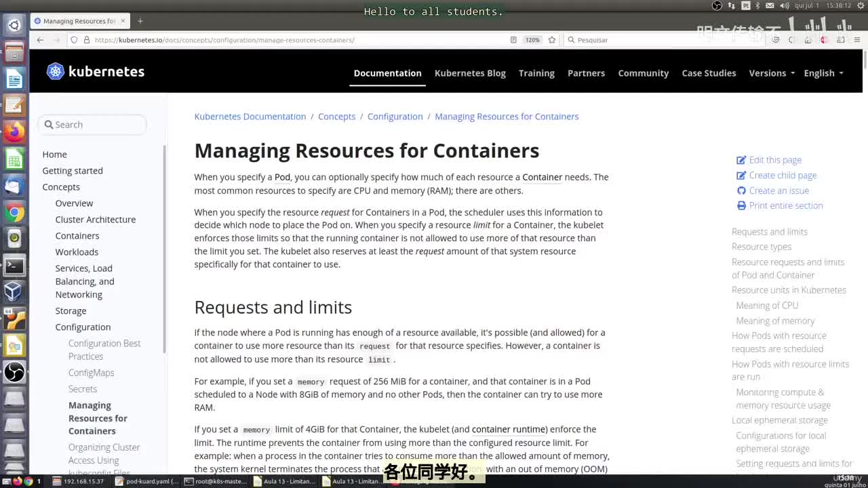This screenshot has height=488, width=868.
Task: Go back using the browser back arrow
Action: (x=40, y=40)
